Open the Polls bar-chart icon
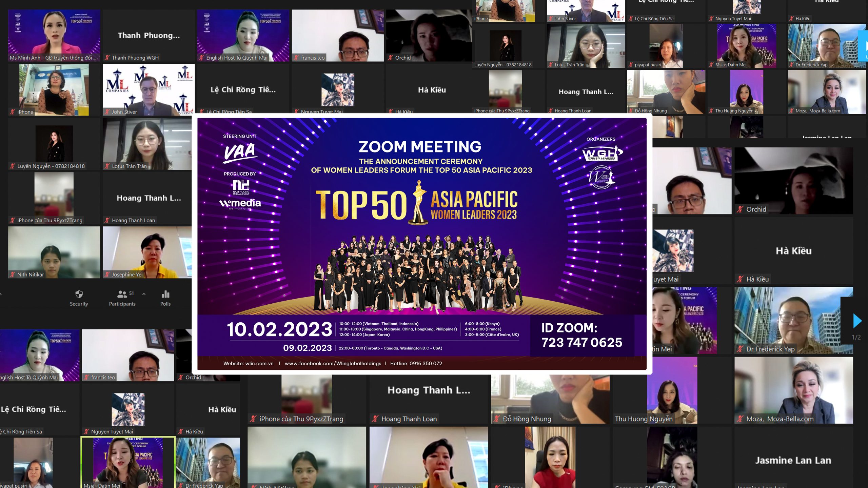Viewport: 868px width, 488px height. pyautogui.click(x=165, y=294)
